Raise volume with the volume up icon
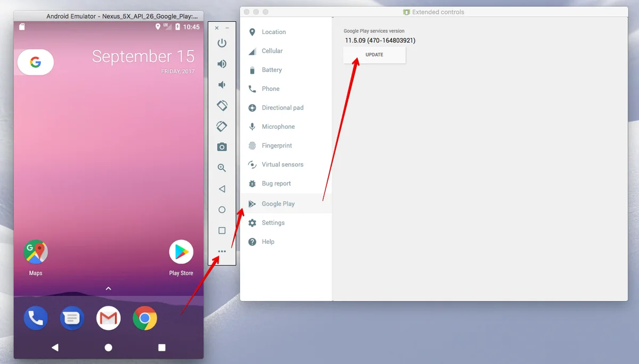 222,64
